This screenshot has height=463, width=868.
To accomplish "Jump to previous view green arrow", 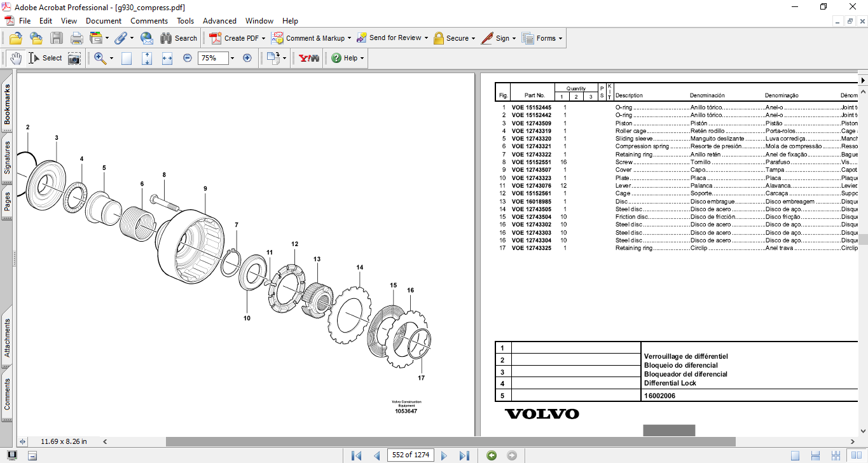I will pyautogui.click(x=491, y=455).
